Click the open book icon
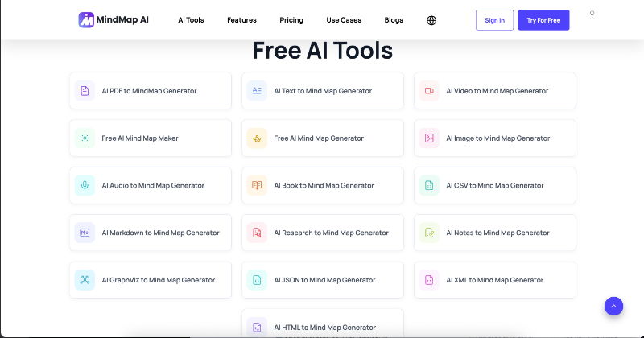The height and width of the screenshot is (338, 644). coord(257,186)
